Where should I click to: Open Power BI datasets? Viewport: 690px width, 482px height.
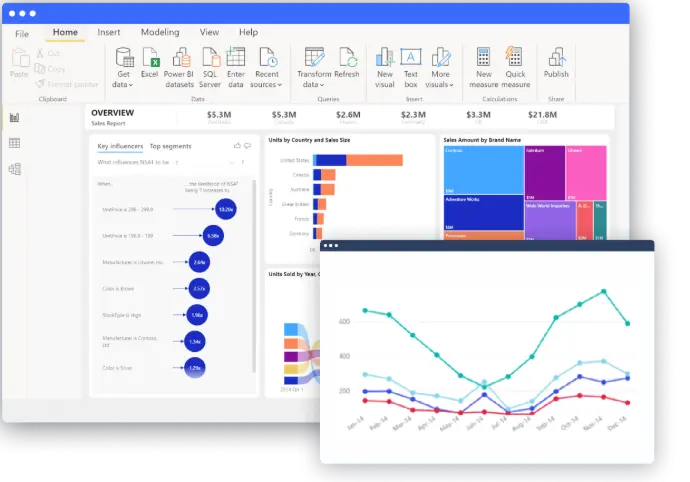tap(179, 67)
